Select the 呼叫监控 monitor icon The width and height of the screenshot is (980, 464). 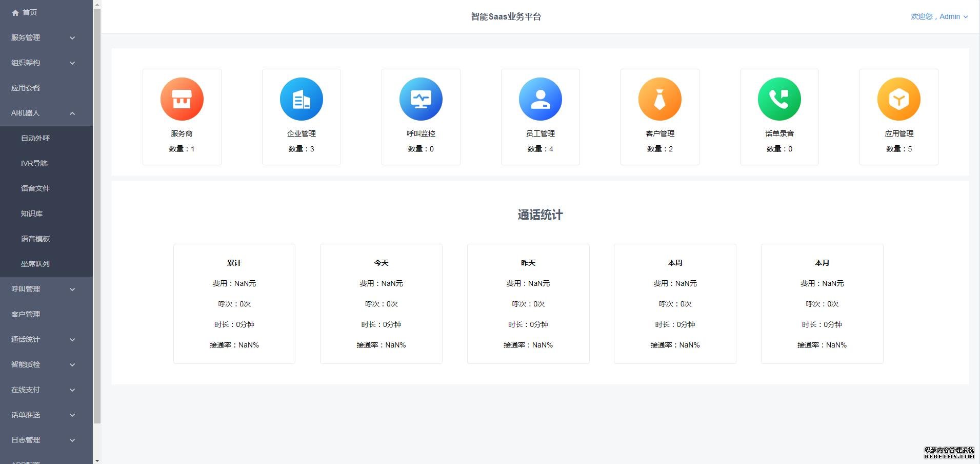421,99
